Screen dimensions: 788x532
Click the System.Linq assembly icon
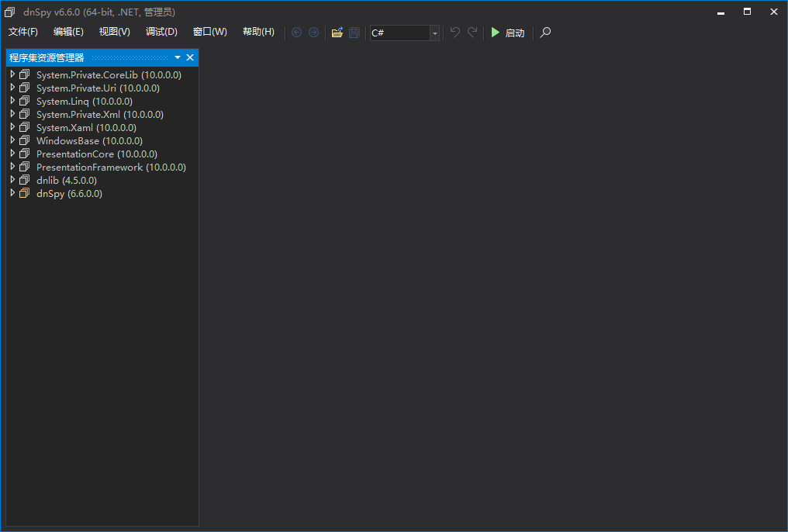pos(24,101)
